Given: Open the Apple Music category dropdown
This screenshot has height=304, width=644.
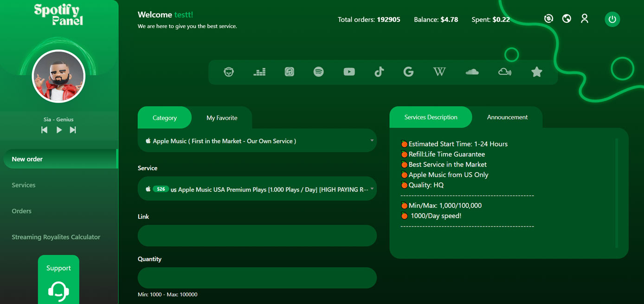Looking at the screenshot, I should [x=257, y=141].
